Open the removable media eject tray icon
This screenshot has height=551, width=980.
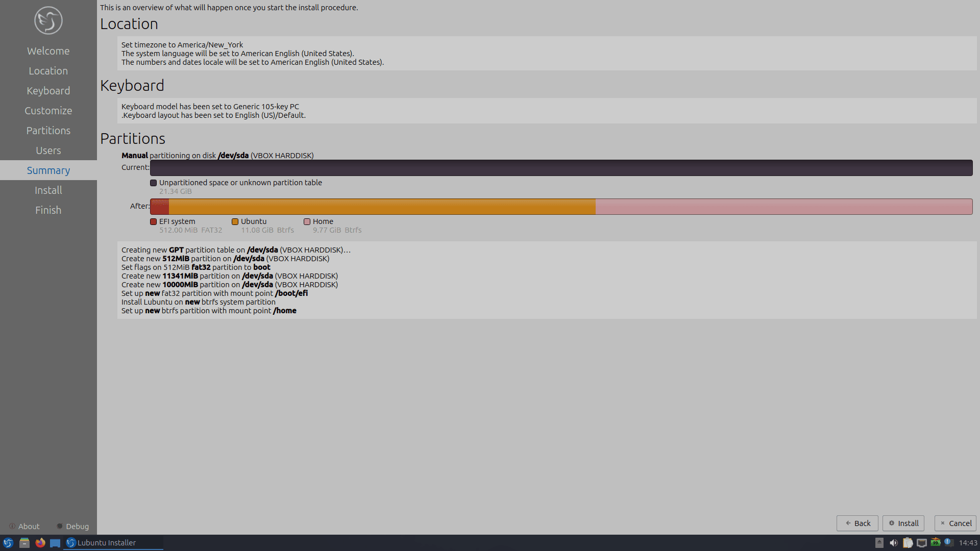879,543
